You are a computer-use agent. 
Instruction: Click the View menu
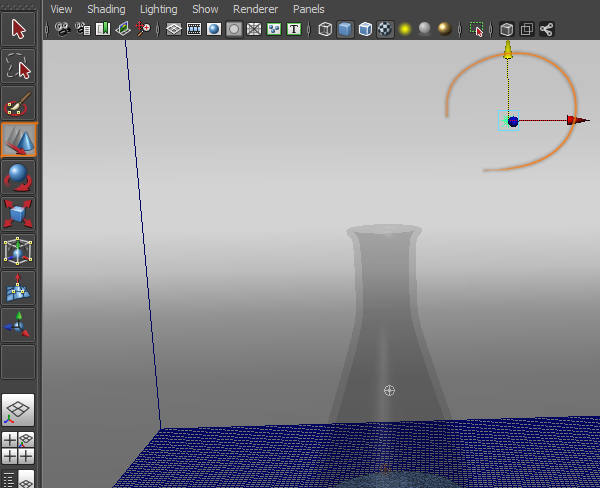(61, 9)
